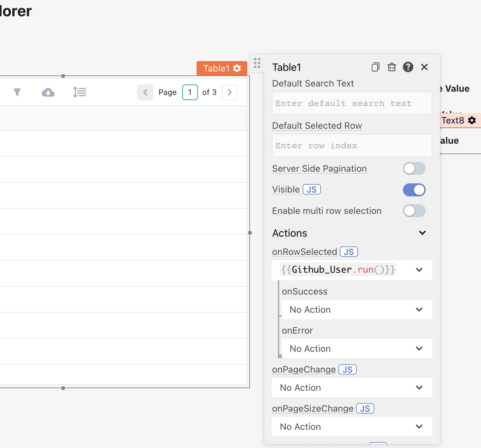Collapse the Actions section

pos(422,233)
